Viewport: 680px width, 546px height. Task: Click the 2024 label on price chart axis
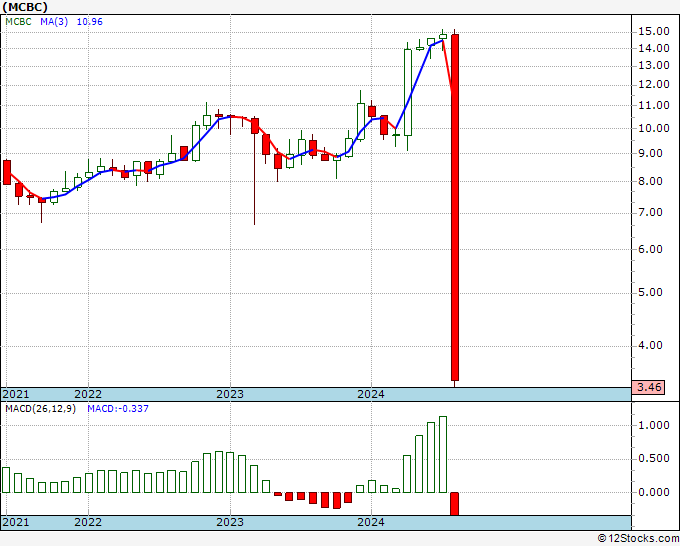coord(371,394)
